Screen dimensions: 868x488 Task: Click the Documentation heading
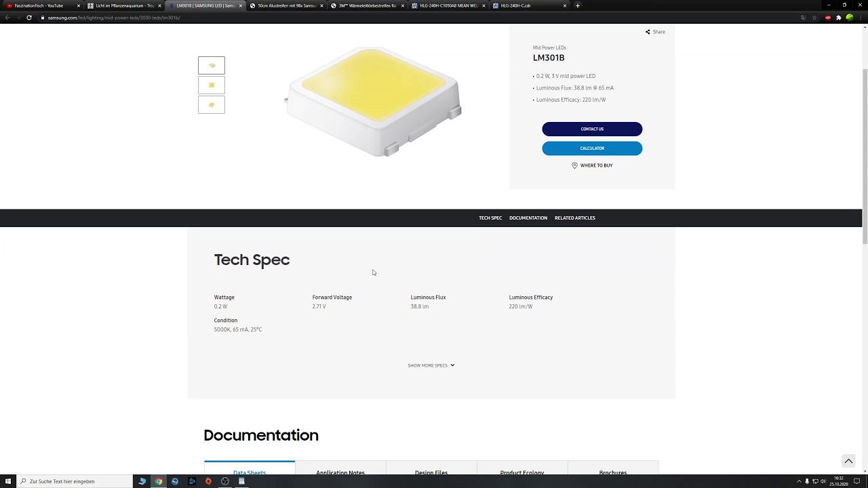click(261, 435)
